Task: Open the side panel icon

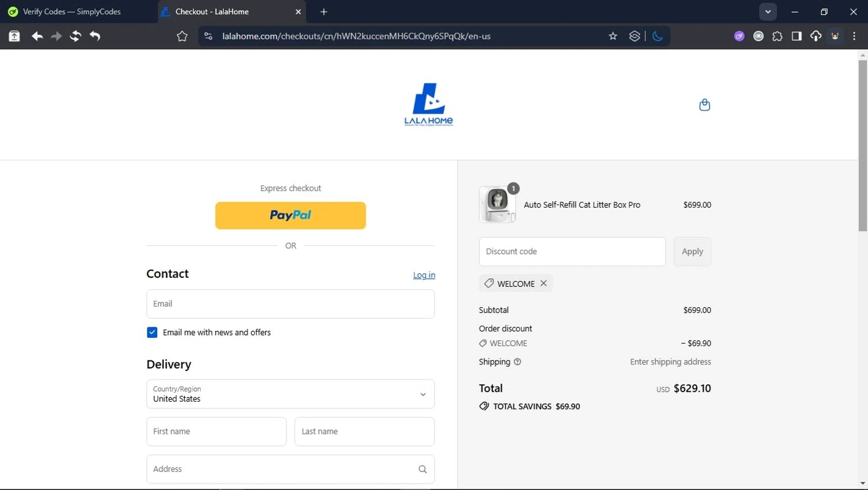Action: coord(796,36)
